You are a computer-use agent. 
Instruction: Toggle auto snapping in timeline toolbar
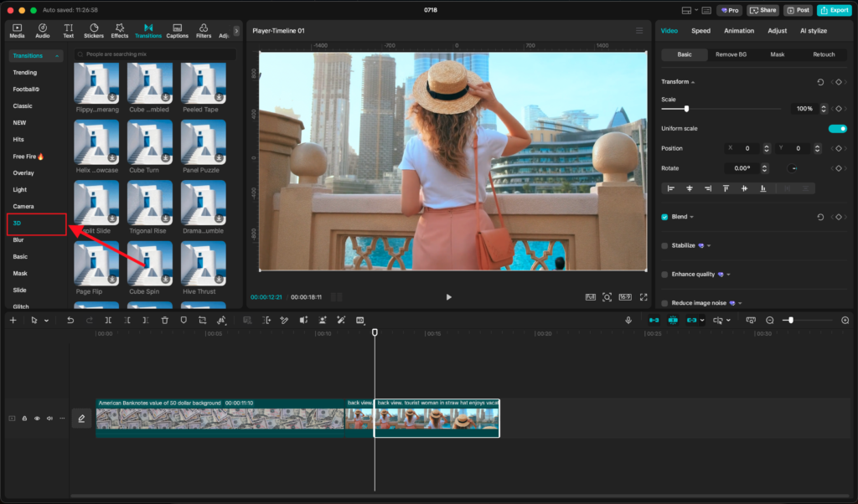point(673,321)
